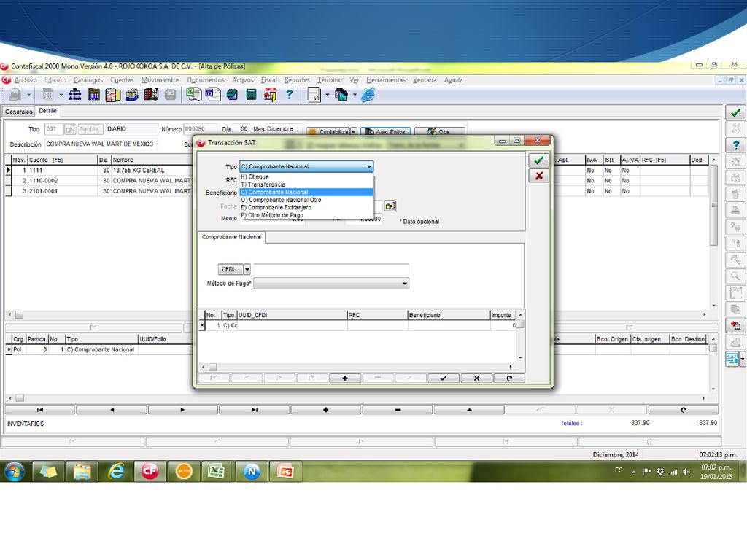The width and height of the screenshot is (747, 560).
Task: Click the X cancel-edit button in dialog navigator
Action: click(476, 378)
